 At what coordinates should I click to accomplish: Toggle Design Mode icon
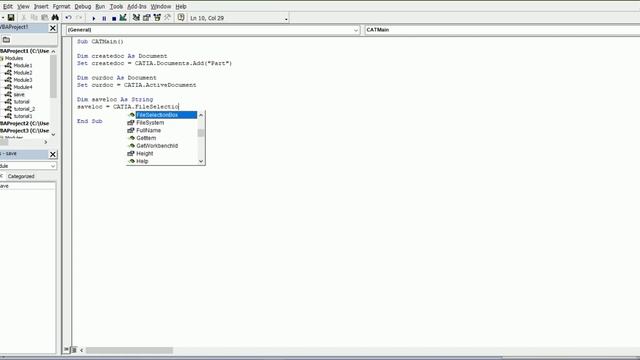point(123,18)
